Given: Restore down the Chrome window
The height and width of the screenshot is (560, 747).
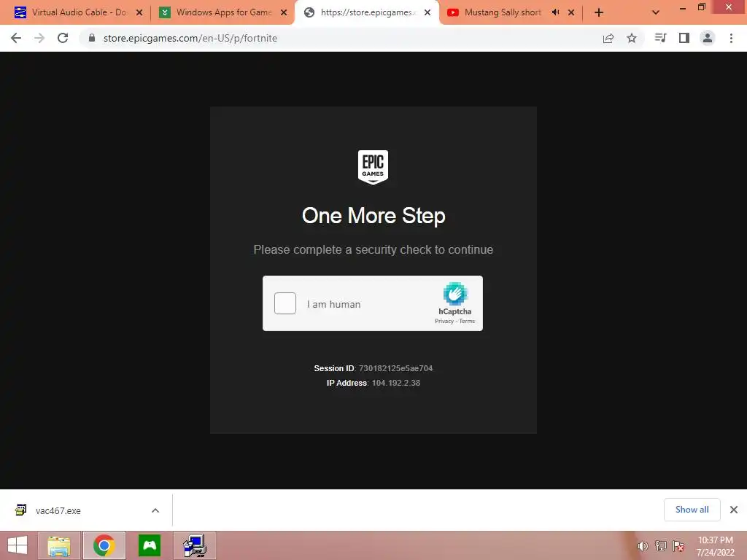Looking at the screenshot, I should coord(702,7).
